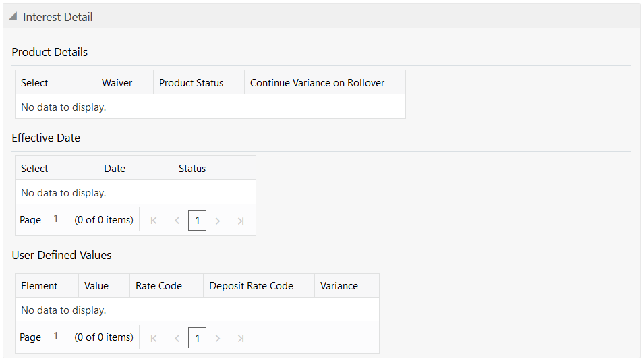Click the Deposit Rate Code column header

(251, 286)
